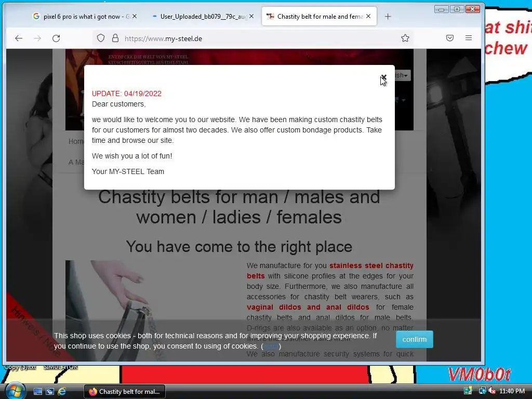532x399 pixels.
Task: Click the forward navigation arrow
Action: (37, 38)
